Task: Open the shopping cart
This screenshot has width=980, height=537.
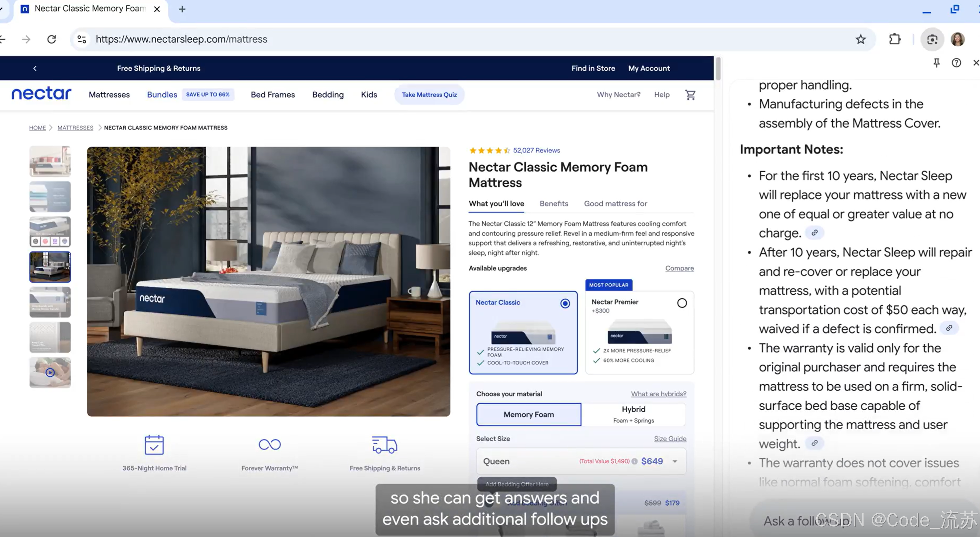Action: 690,95
